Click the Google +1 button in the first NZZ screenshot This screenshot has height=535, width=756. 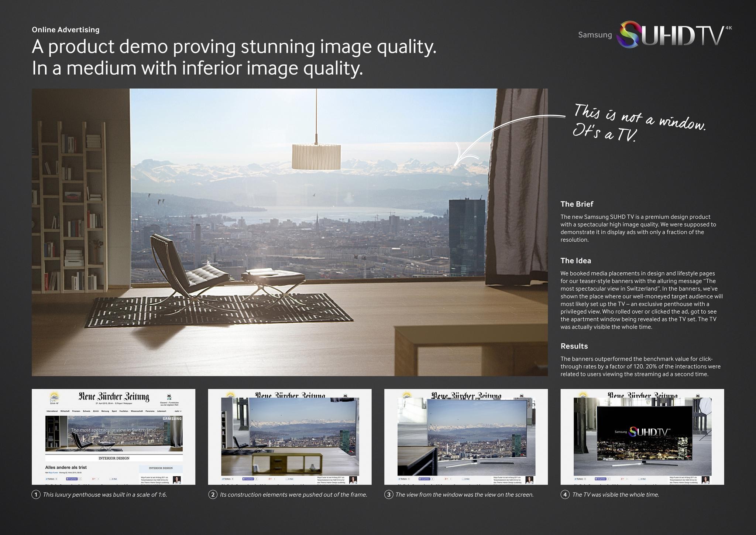click(x=94, y=479)
